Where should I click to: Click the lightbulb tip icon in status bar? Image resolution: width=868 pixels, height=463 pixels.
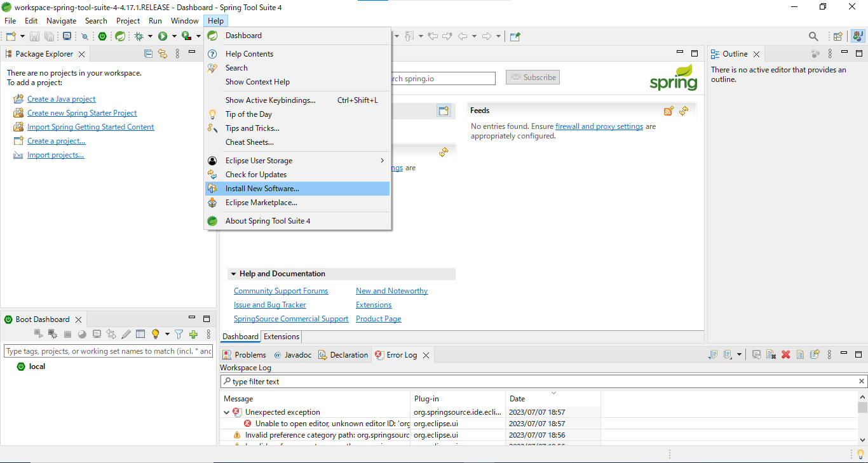[860, 454]
